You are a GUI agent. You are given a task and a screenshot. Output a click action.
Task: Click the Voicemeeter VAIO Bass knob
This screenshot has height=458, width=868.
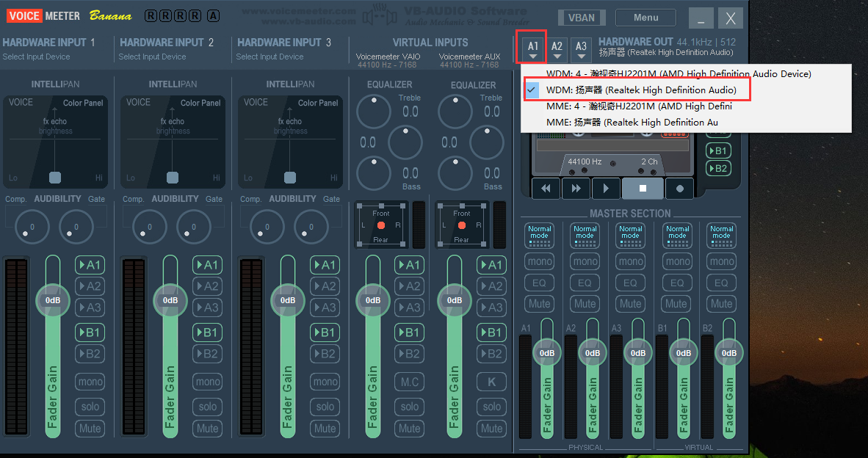(374, 173)
